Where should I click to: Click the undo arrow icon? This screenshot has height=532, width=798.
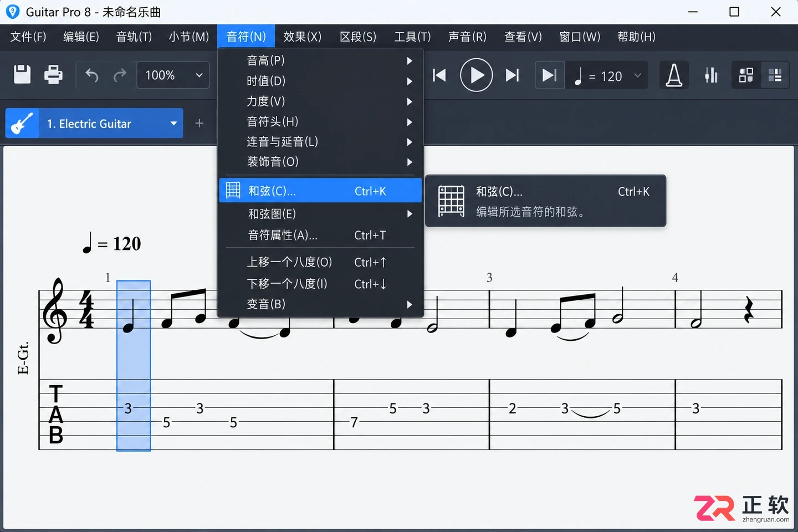(92, 75)
